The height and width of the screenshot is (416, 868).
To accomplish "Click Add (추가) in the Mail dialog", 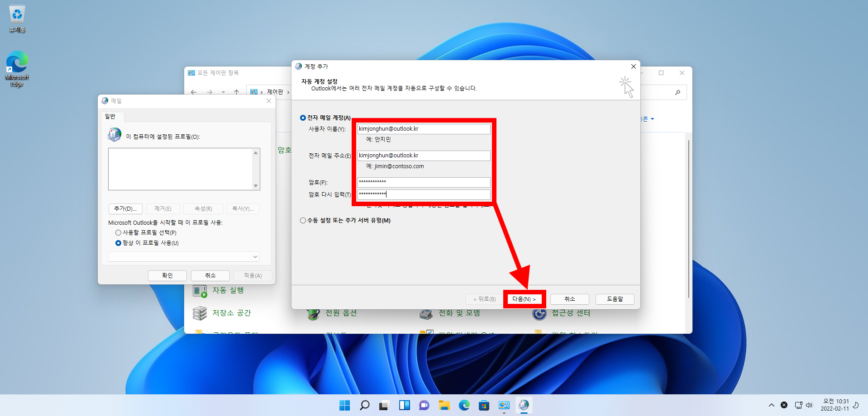I will pos(125,209).
